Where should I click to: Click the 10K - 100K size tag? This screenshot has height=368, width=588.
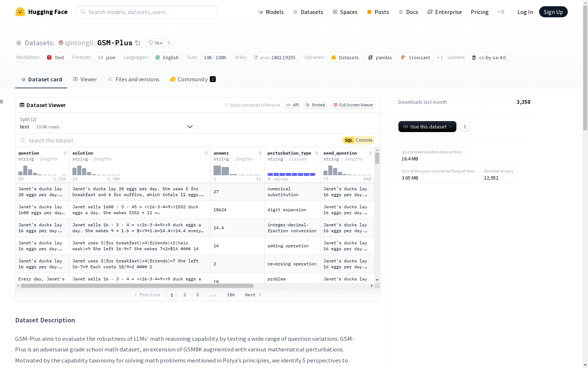[215, 57]
